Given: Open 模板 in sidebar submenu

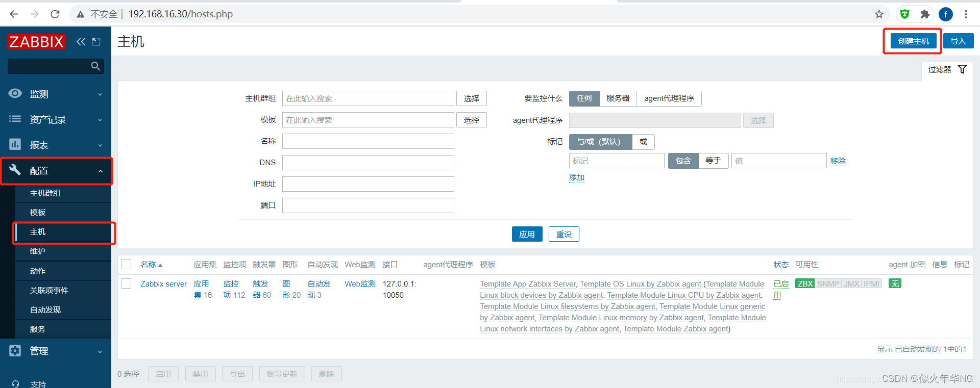Looking at the screenshot, I should pos(38,212).
